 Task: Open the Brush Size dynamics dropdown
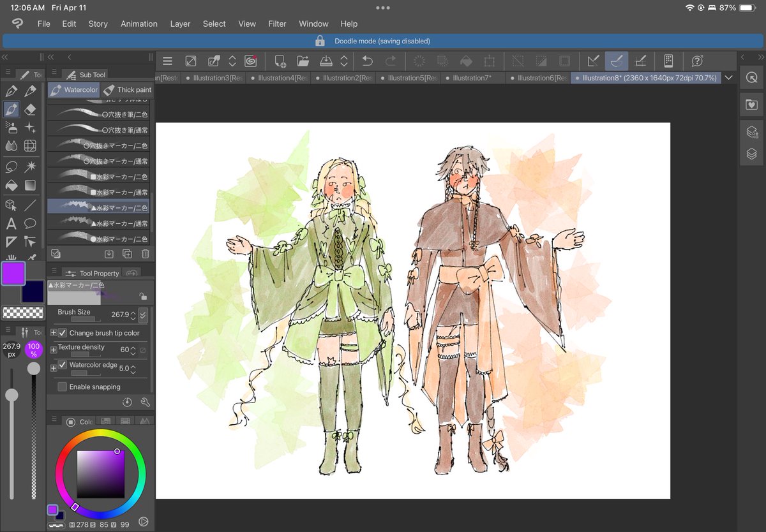143,314
